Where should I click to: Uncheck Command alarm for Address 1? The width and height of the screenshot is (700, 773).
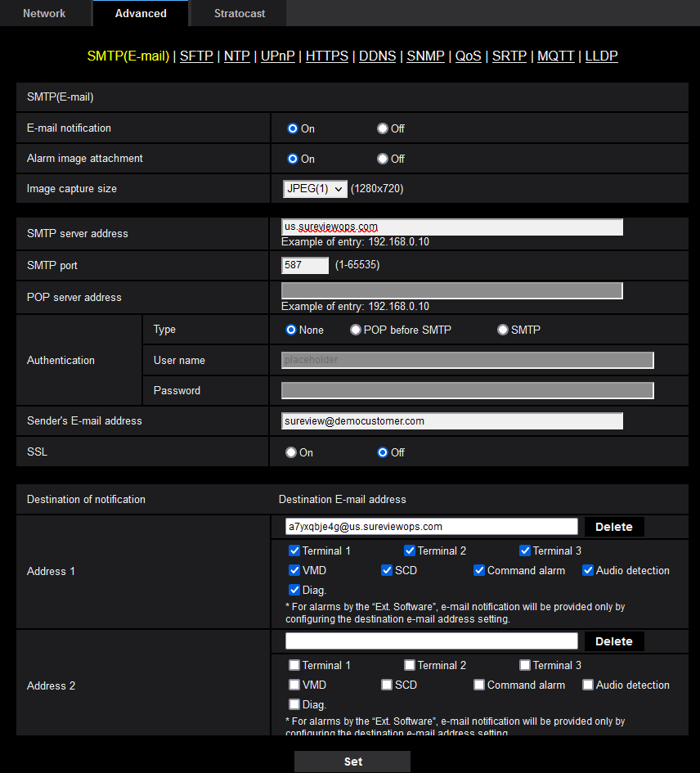[479, 570]
